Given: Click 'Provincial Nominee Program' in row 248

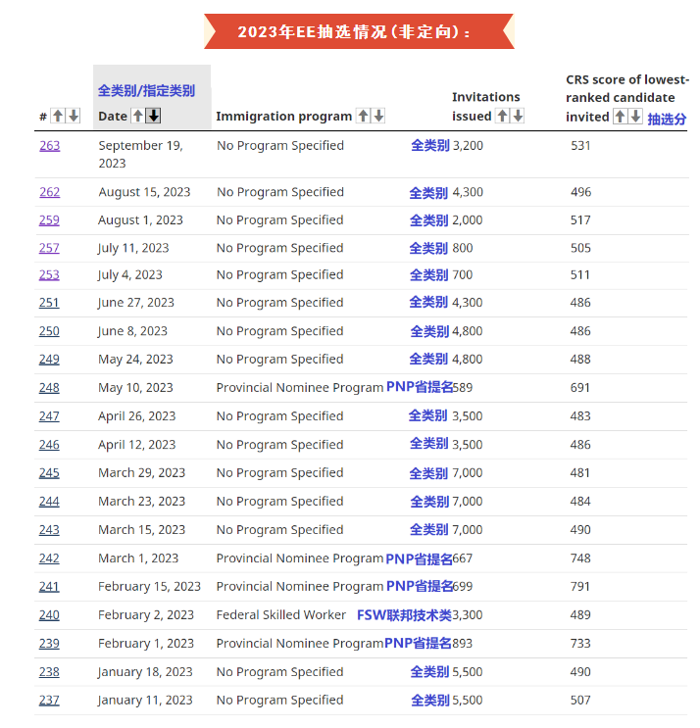Looking at the screenshot, I should click(x=300, y=388).
